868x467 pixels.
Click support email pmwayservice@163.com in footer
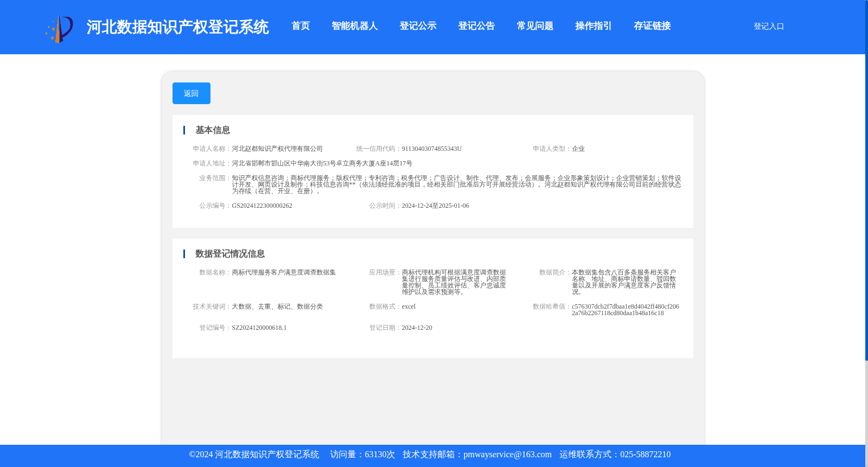point(507,455)
